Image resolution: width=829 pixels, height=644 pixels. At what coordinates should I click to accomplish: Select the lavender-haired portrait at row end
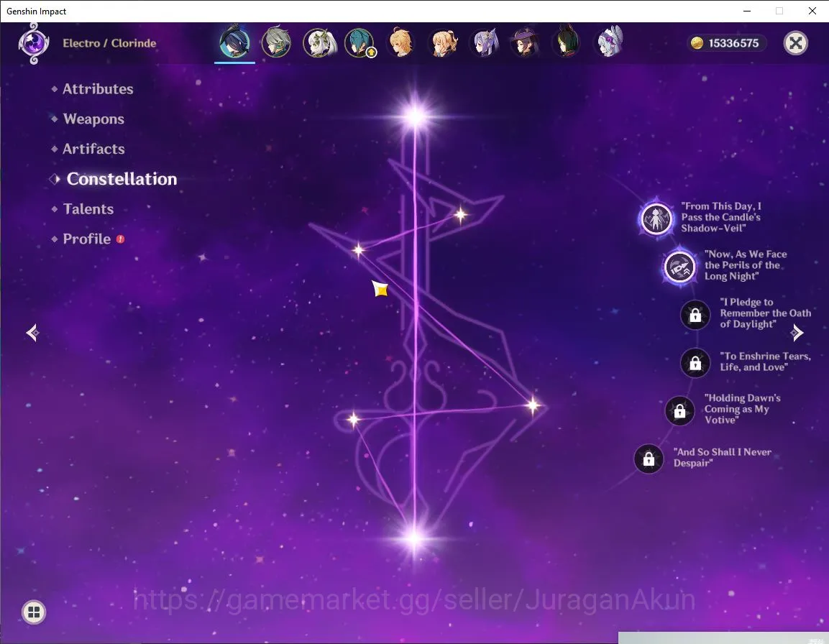(609, 41)
